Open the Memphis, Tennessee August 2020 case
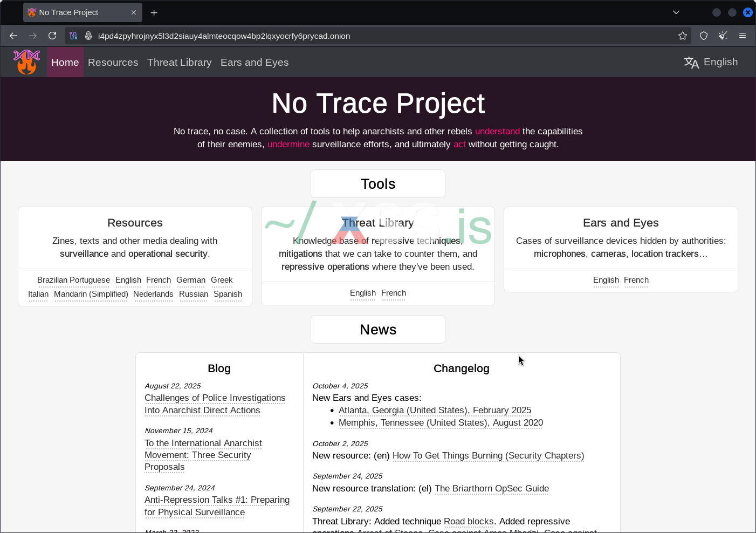Viewport: 756px width, 533px height. pos(441,422)
